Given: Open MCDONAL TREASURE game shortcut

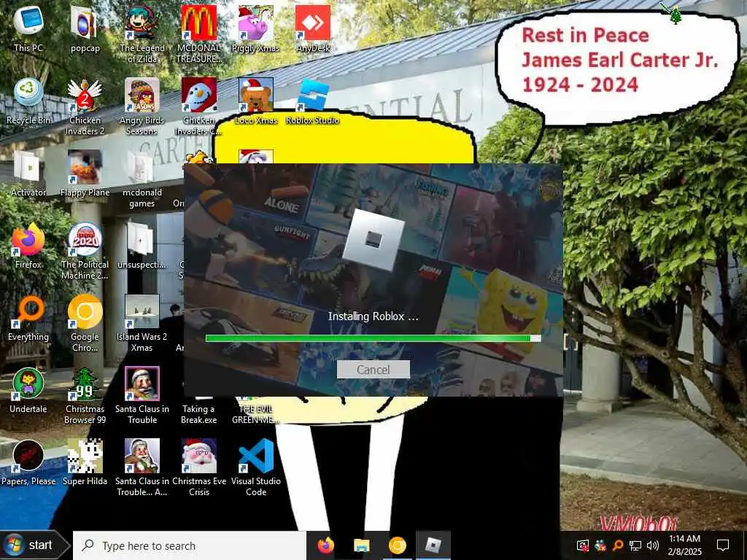Looking at the screenshot, I should tap(198, 34).
